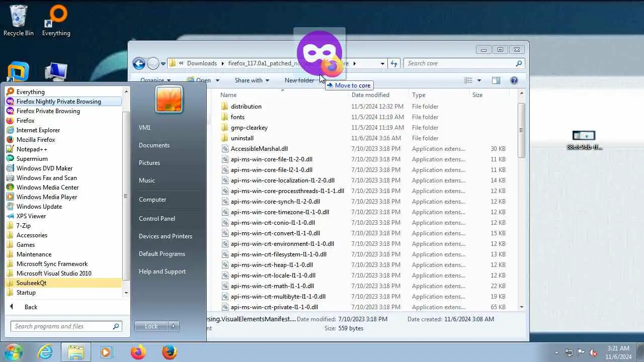
Task: Click file list vertical scrollbar thumb
Action: [x=521, y=130]
